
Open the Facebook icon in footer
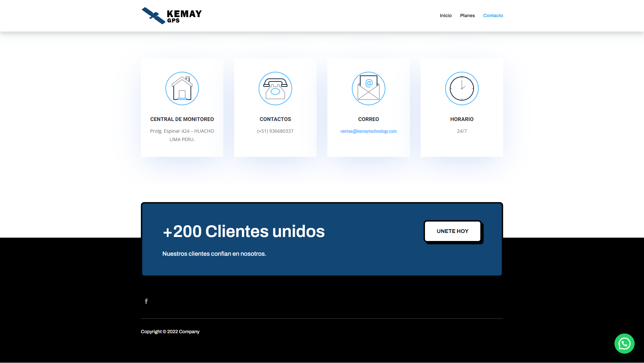click(x=146, y=301)
